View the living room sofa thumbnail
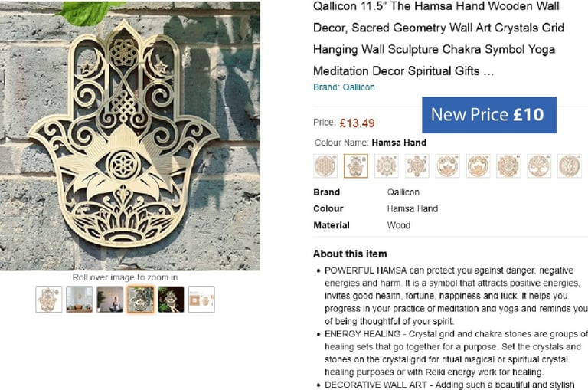Screen dimensions: 588x390 pyautogui.click(x=79, y=299)
